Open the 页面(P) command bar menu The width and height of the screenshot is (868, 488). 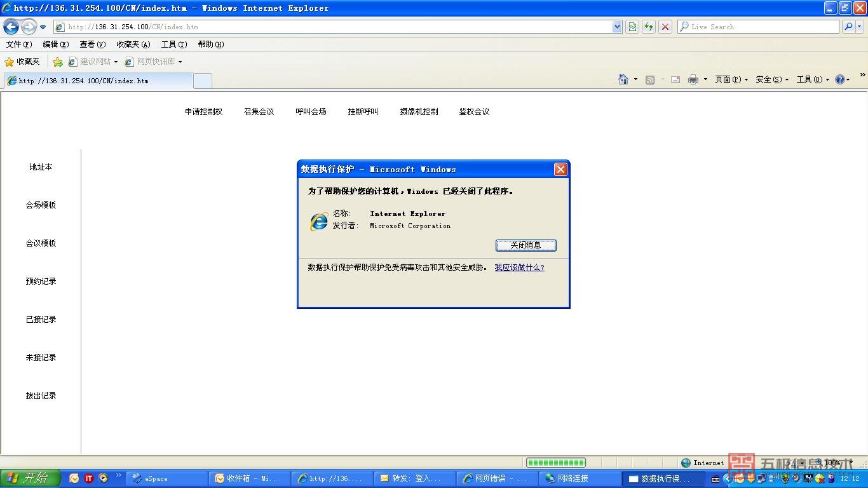coord(731,79)
